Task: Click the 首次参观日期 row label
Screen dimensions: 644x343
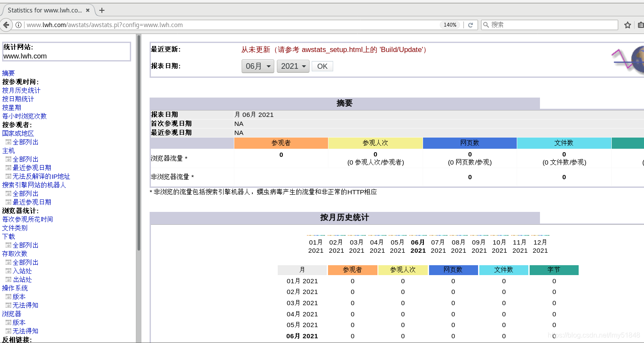Action: (171, 124)
